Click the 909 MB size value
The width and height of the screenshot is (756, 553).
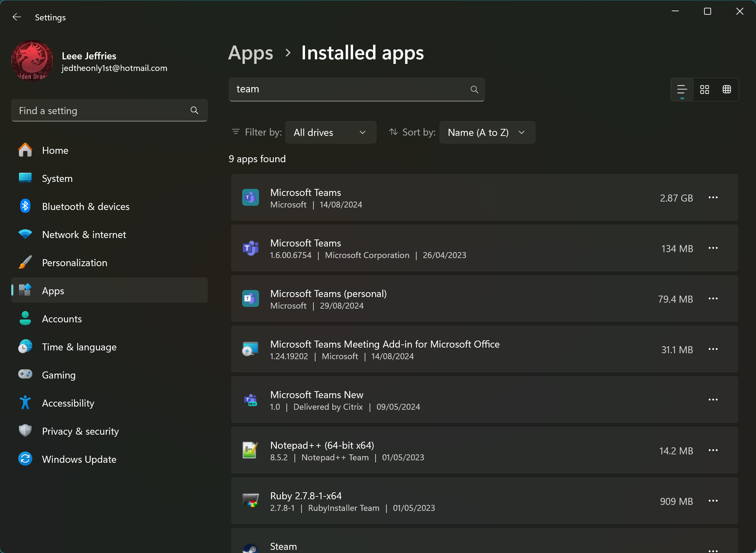676,501
